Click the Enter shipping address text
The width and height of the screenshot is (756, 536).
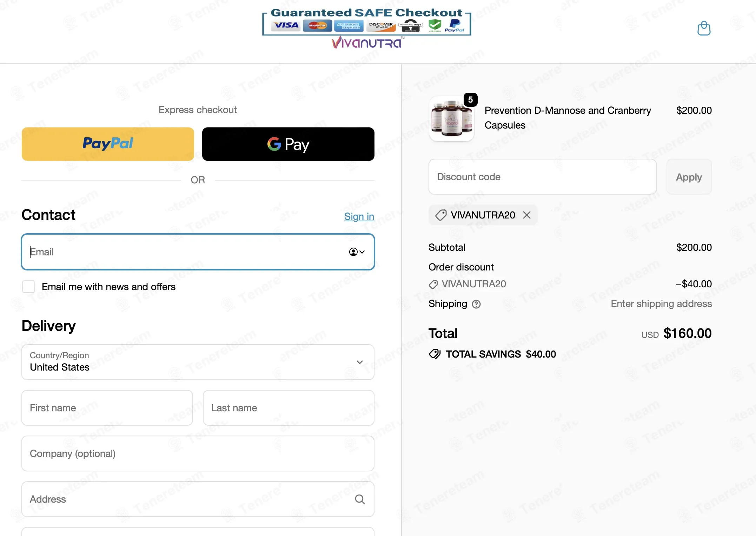point(661,303)
